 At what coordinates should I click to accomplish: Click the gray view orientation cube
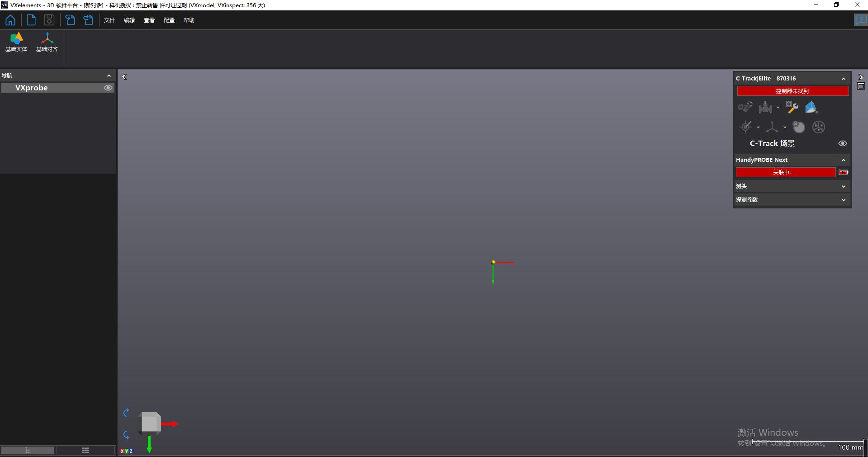point(150,423)
